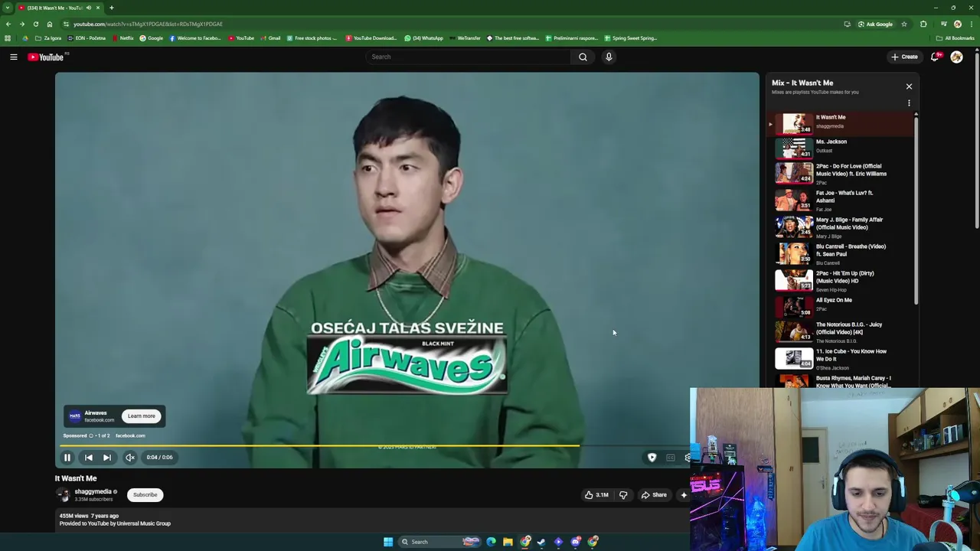This screenshot has width=980, height=551.
Task: Click the shield icon in player controls
Action: pos(652,458)
